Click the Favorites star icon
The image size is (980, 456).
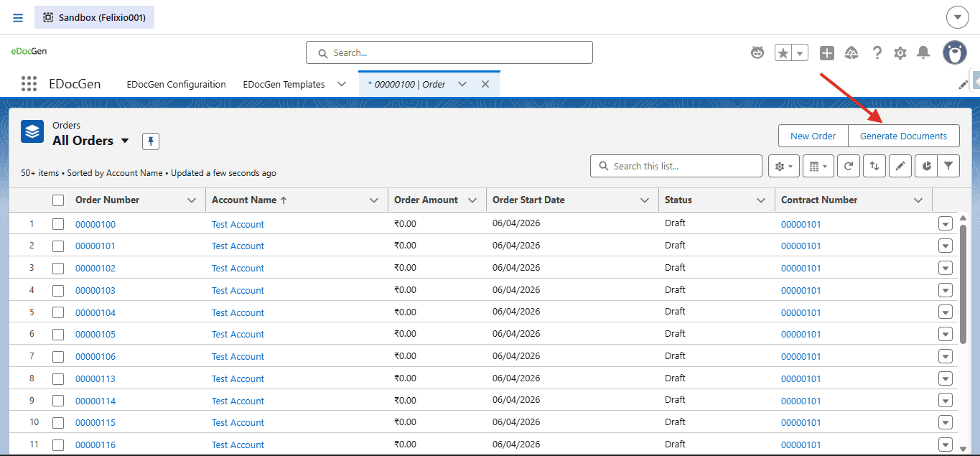pyautogui.click(x=783, y=52)
